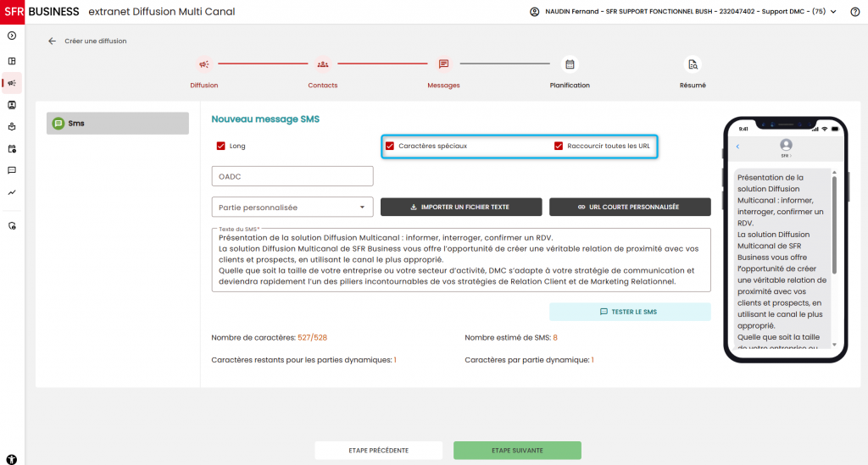Click the ETAPE SUIVANTE button
Screen dimensions: 868x465
[x=517, y=451]
